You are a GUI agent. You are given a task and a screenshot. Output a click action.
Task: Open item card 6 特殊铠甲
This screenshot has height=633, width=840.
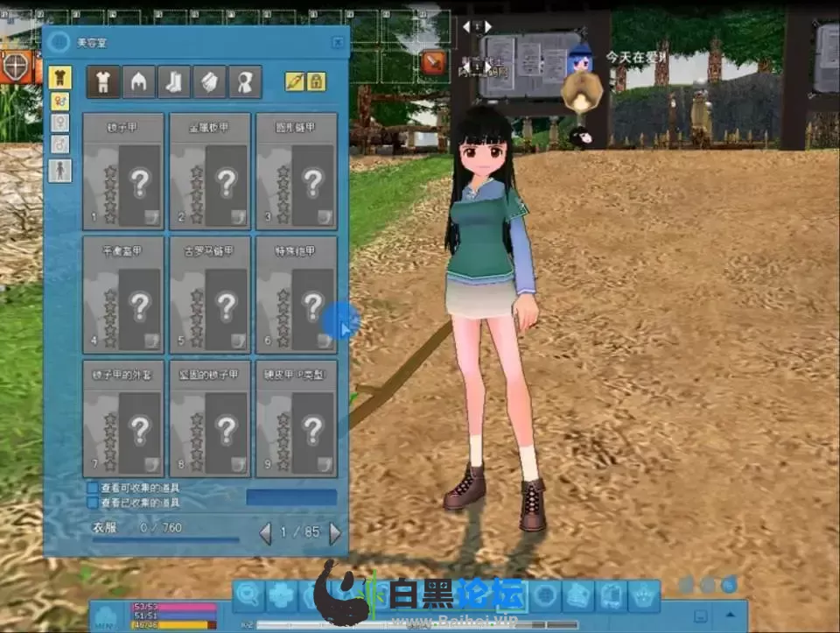click(297, 295)
